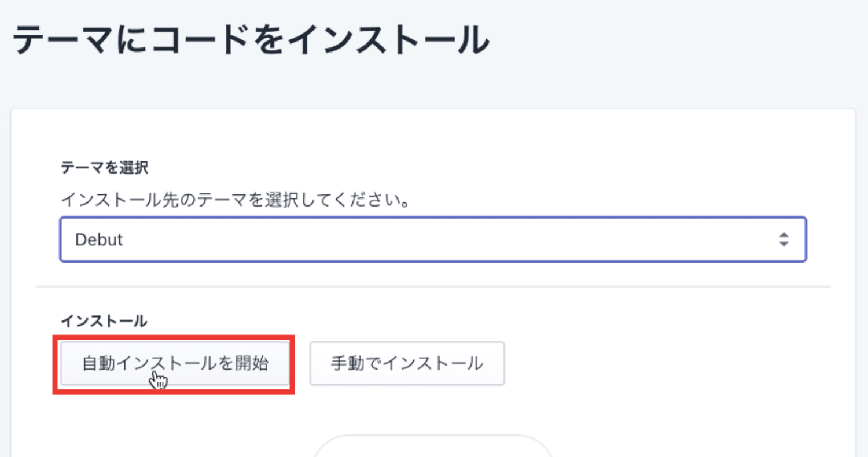Click the rounded box partly visible at bottom
This screenshot has height=457, width=868.
tap(433, 446)
